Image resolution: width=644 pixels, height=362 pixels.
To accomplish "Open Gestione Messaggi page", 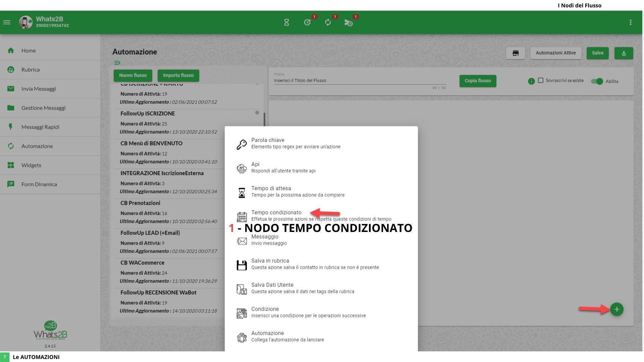I will point(50,108).
